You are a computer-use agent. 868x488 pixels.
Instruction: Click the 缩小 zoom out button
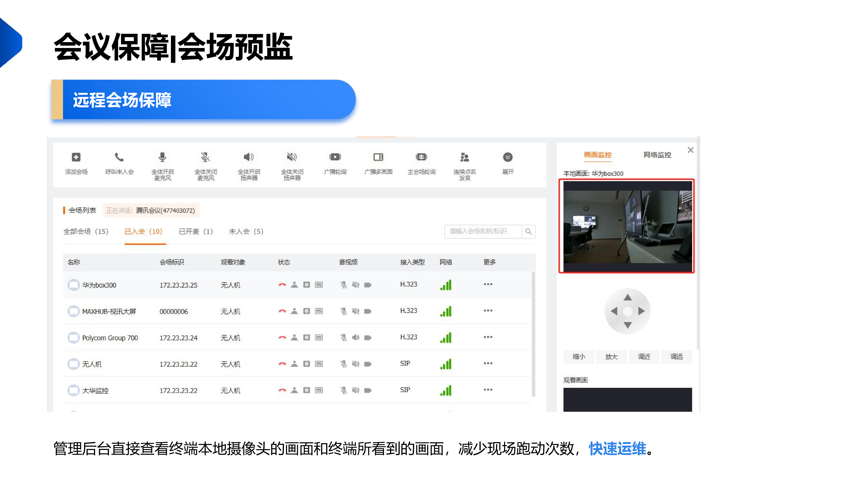pyautogui.click(x=579, y=357)
